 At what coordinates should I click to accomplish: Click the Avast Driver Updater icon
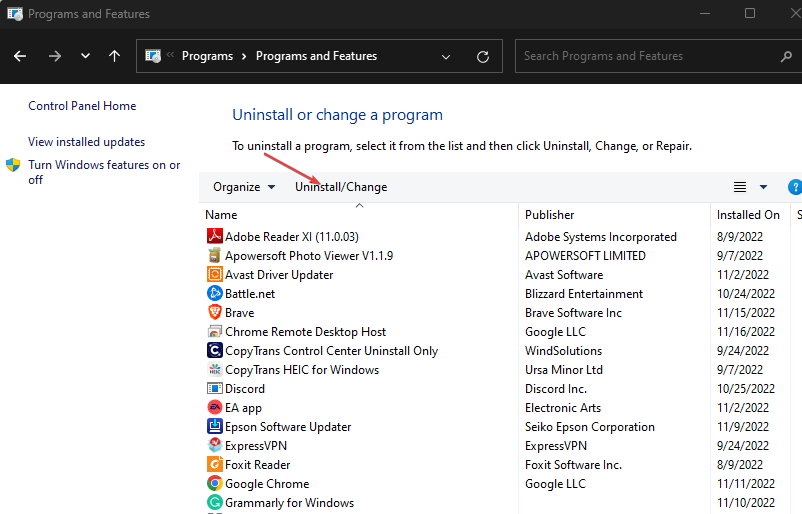[x=214, y=274]
